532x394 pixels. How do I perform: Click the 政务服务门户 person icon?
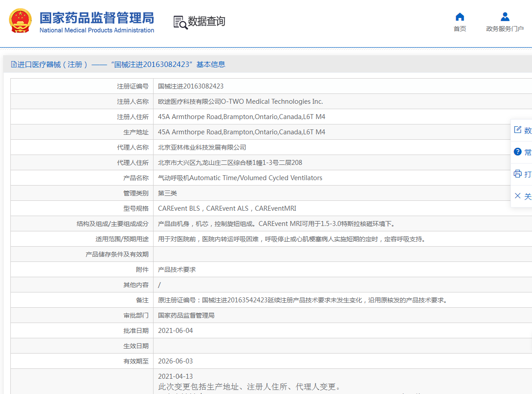505,17
